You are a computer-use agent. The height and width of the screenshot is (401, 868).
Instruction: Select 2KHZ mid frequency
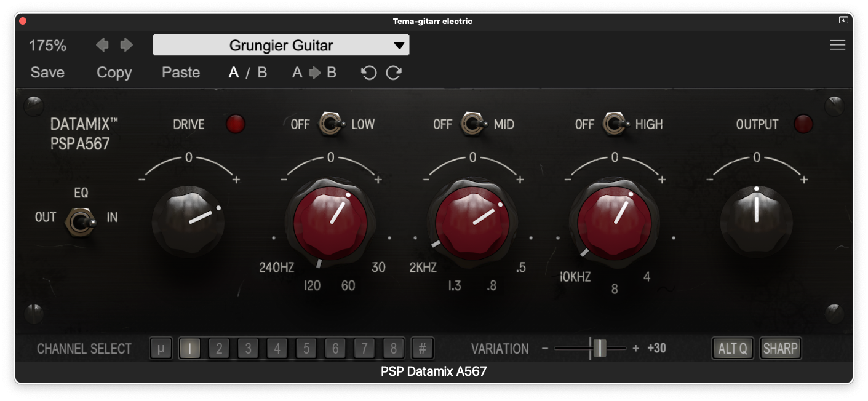click(x=423, y=268)
